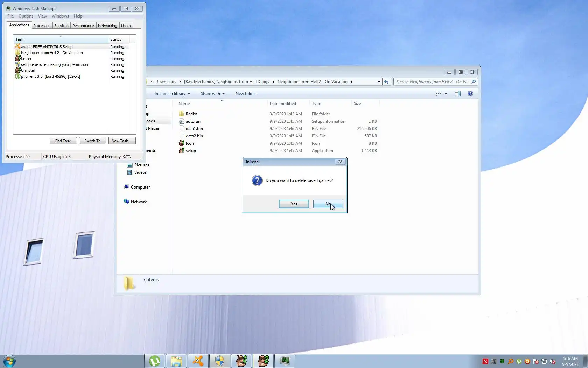The width and height of the screenshot is (588, 368).
Task: Open the Windows Explorer taskbar button
Action: [176, 361]
